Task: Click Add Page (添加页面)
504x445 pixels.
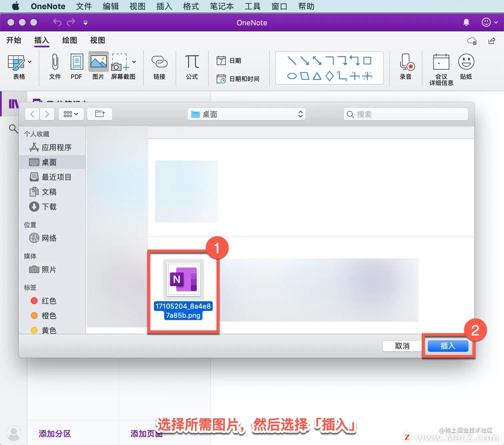Action: [x=147, y=434]
